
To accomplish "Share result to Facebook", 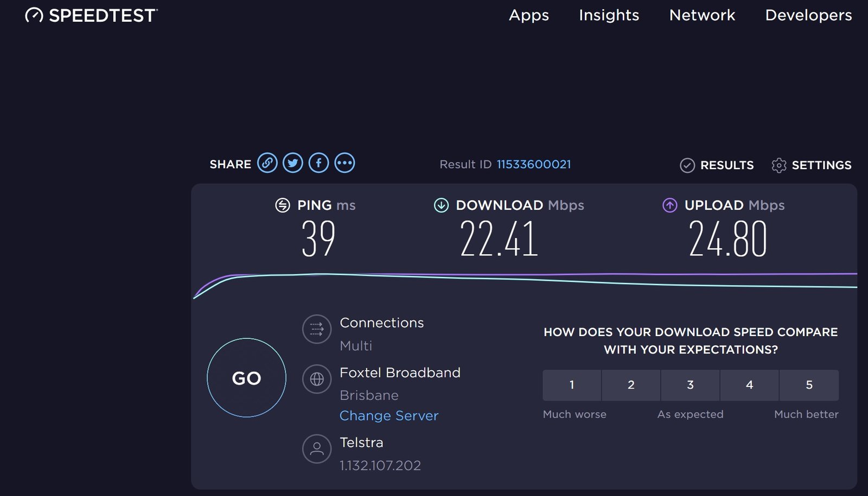I will coord(318,162).
